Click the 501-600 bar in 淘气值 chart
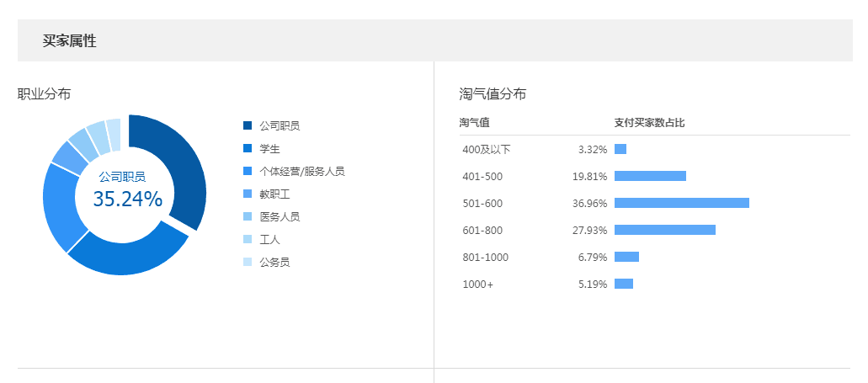The width and height of the screenshot is (868, 383). click(681, 203)
